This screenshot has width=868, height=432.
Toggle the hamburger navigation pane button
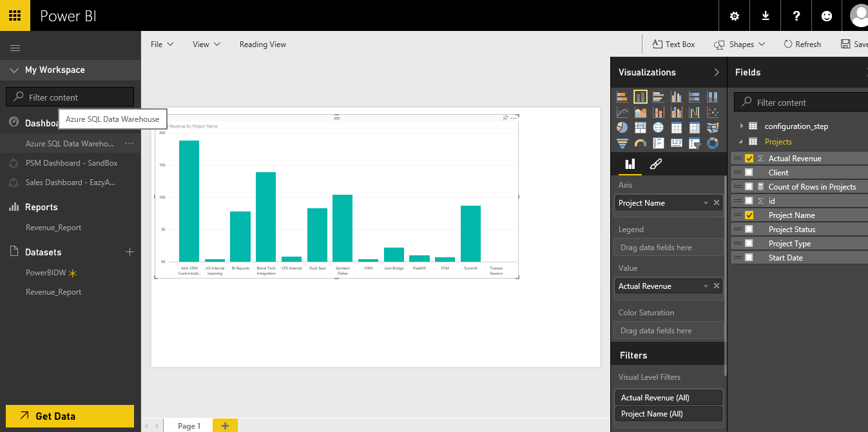15,48
